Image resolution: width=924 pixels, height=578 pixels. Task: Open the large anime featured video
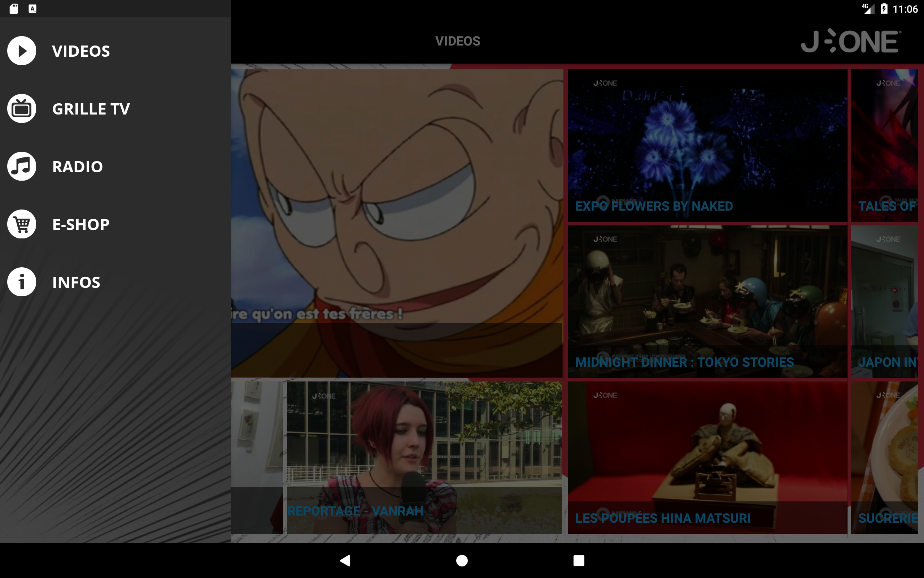point(397,223)
